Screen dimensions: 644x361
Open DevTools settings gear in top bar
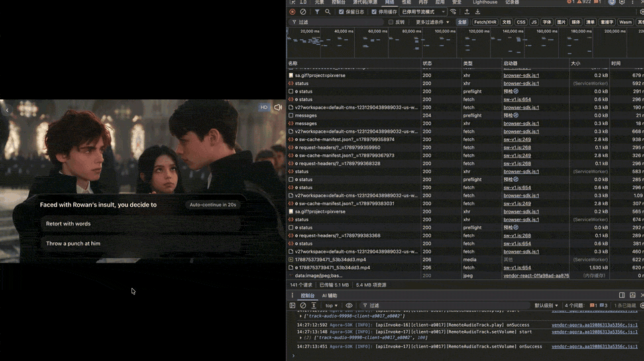[x=622, y=2]
